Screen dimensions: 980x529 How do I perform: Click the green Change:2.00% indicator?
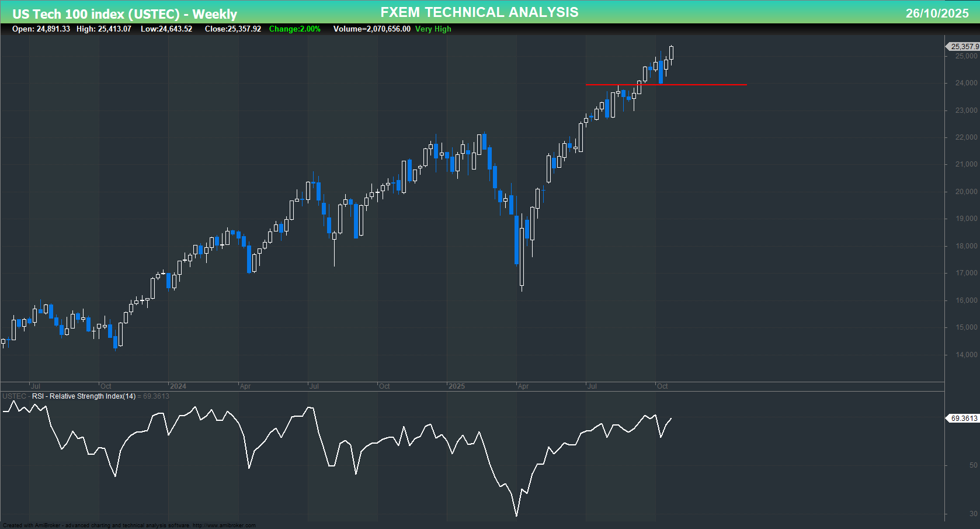click(x=294, y=29)
